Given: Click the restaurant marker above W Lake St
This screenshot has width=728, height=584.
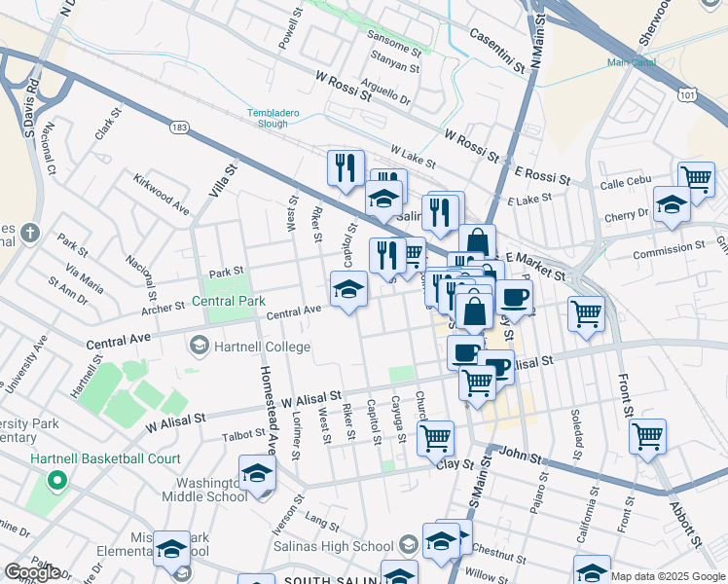Looking at the screenshot, I should pos(346,167).
